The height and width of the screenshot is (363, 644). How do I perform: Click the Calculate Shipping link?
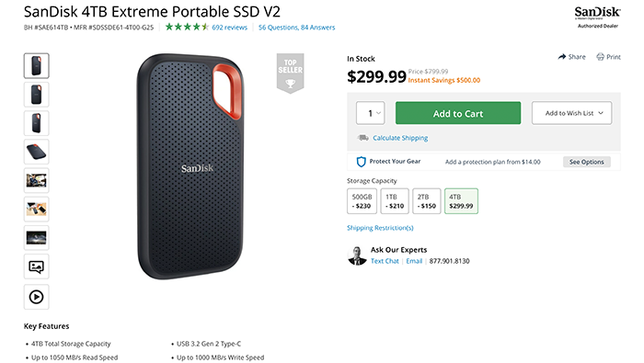(400, 138)
